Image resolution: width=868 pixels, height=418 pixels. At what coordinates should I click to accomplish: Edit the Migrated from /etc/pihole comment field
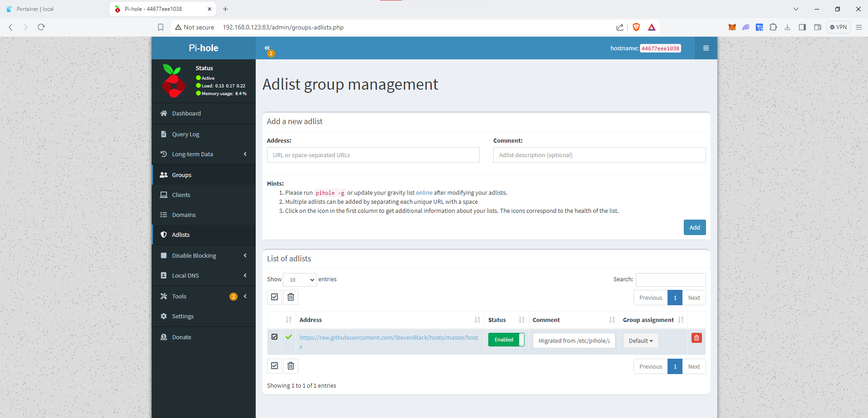pos(574,341)
